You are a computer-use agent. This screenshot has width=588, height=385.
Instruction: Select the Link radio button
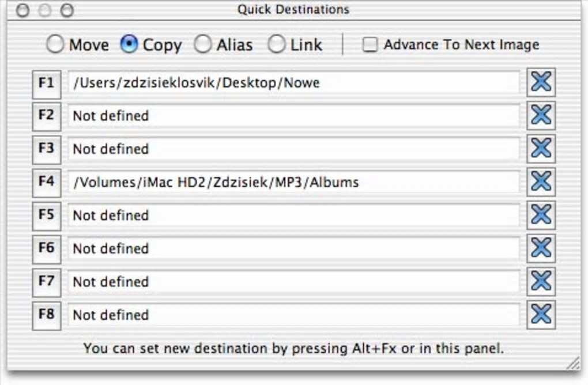click(277, 45)
